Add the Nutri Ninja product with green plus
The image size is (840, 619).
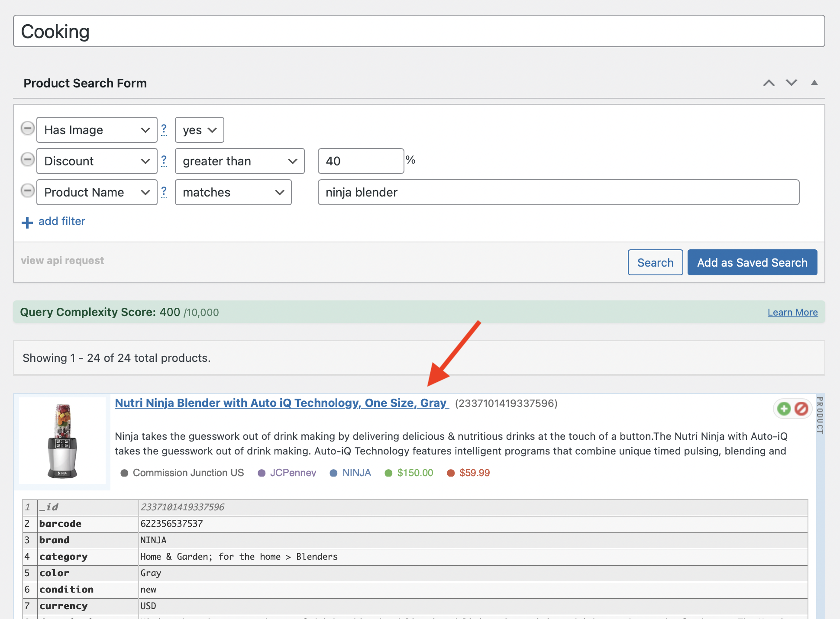click(784, 409)
